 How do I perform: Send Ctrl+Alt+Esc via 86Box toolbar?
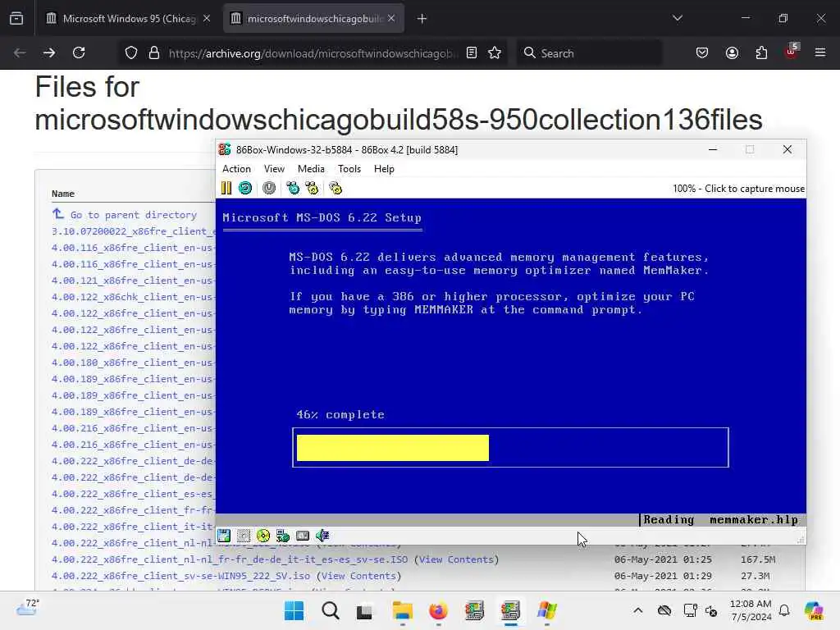[312, 188]
